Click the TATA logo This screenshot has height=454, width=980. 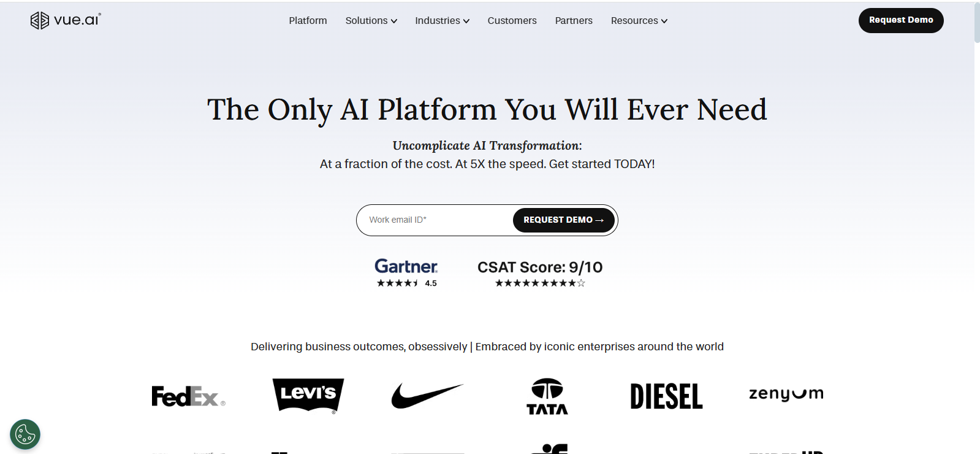(x=547, y=396)
